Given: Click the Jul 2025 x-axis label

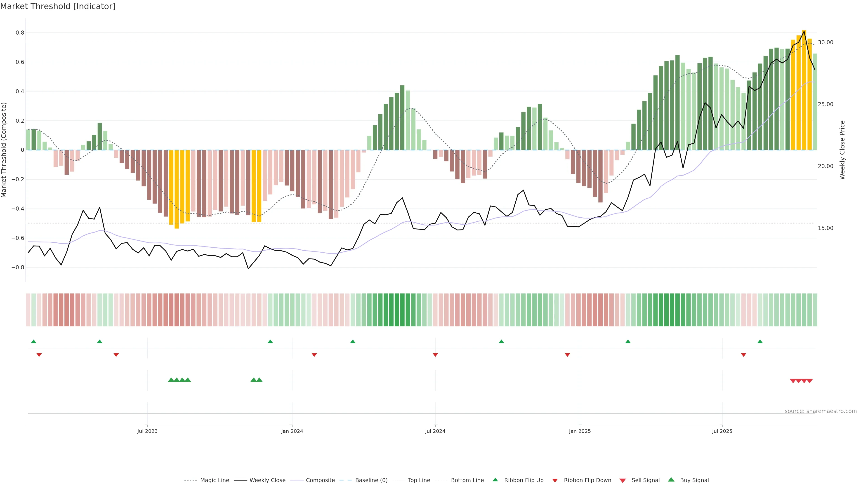Looking at the screenshot, I should click(722, 431).
